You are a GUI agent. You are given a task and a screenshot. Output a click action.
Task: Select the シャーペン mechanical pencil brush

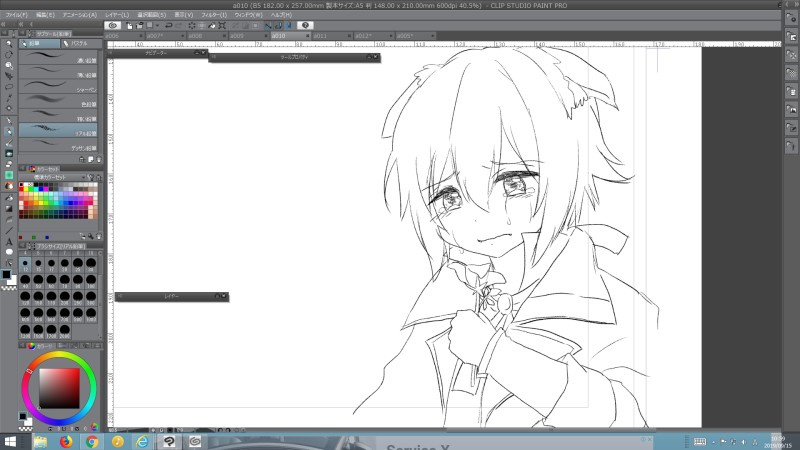[x=58, y=86]
